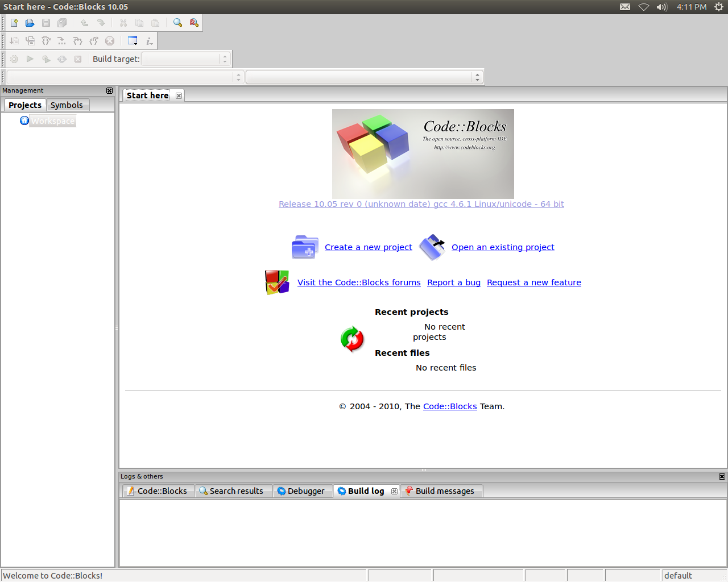Click the Paste toolbar icon

(155, 23)
